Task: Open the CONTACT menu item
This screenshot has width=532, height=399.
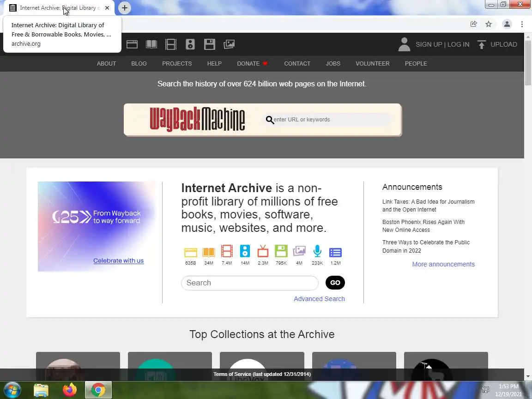Action: coord(297,63)
